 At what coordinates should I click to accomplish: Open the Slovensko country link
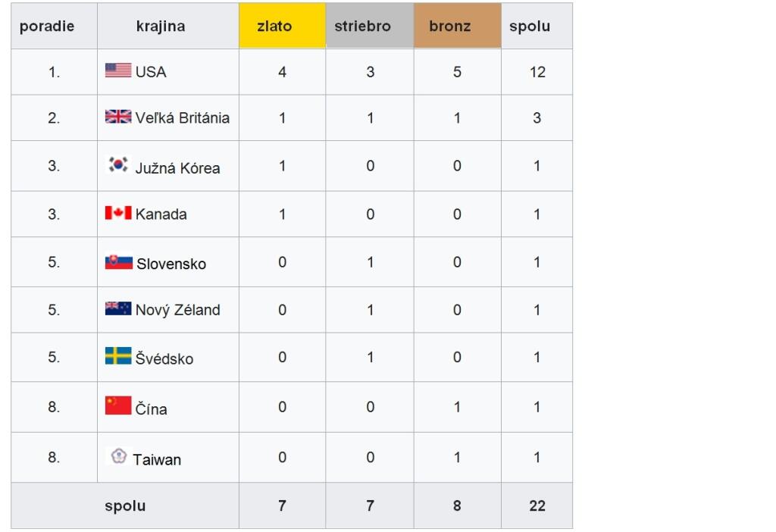pyautogui.click(x=171, y=264)
